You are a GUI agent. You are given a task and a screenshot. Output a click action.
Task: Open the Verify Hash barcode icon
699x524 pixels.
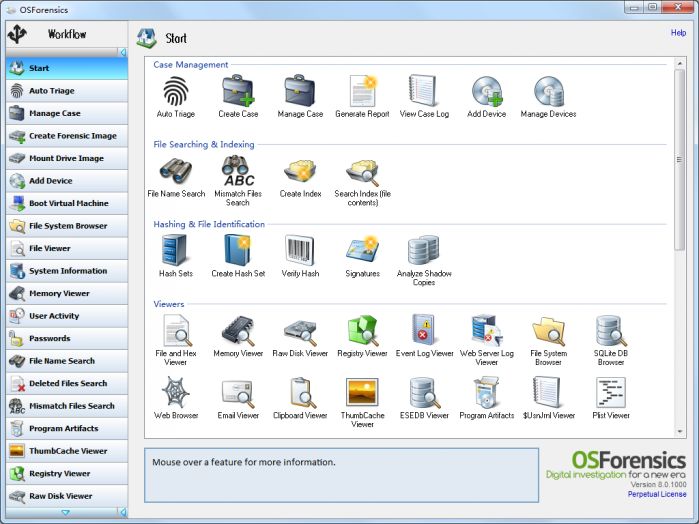[300, 251]
